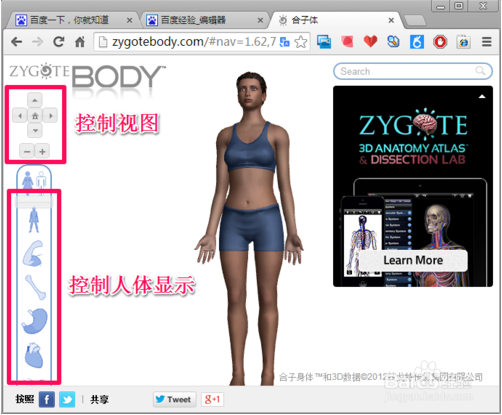Click the Learn More button
Screen dimensions: 502x415
click(x=413, y=260)
